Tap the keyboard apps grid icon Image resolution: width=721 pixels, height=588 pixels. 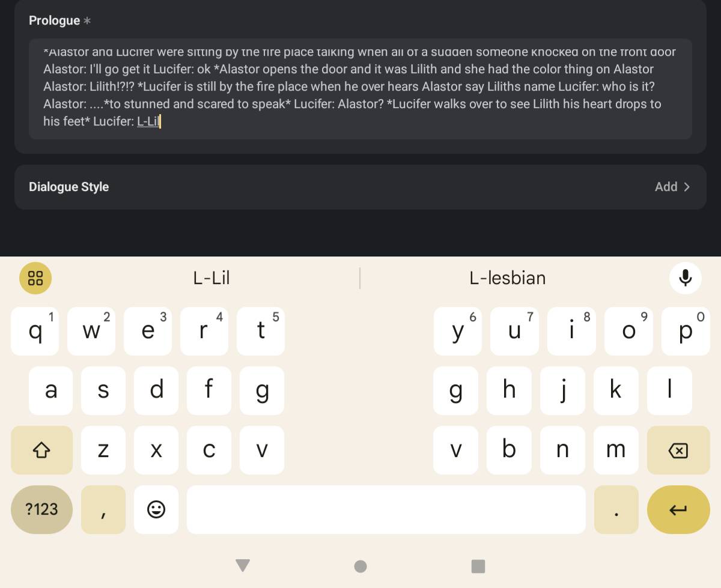[x=35, y=278]
